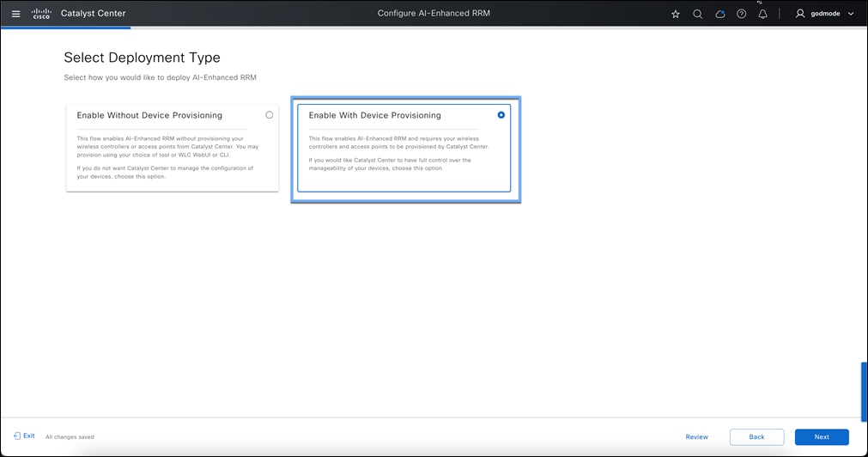Click the Next button
Screen dimensions: 868x457
click(x=822, y=436)
